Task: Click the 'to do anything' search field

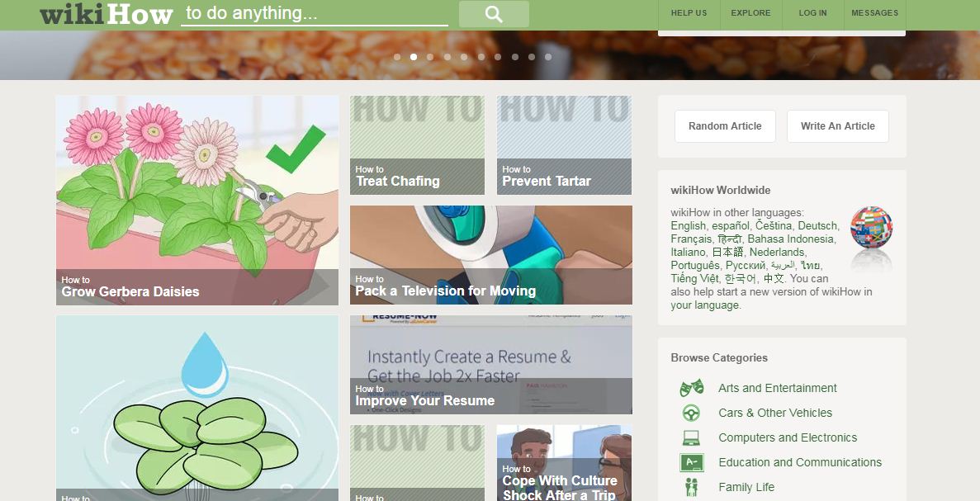Action: (x=315, y=14)
